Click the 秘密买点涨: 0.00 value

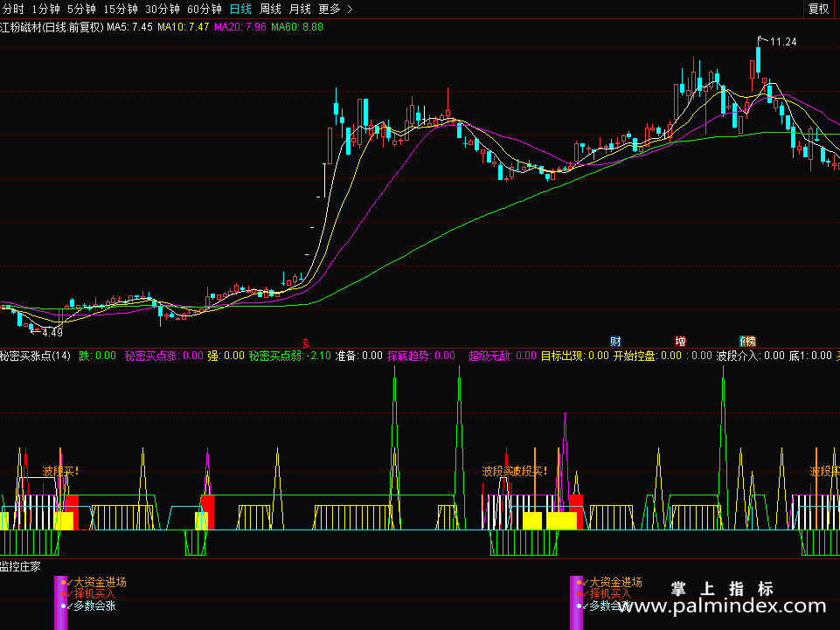click(164, 356)
